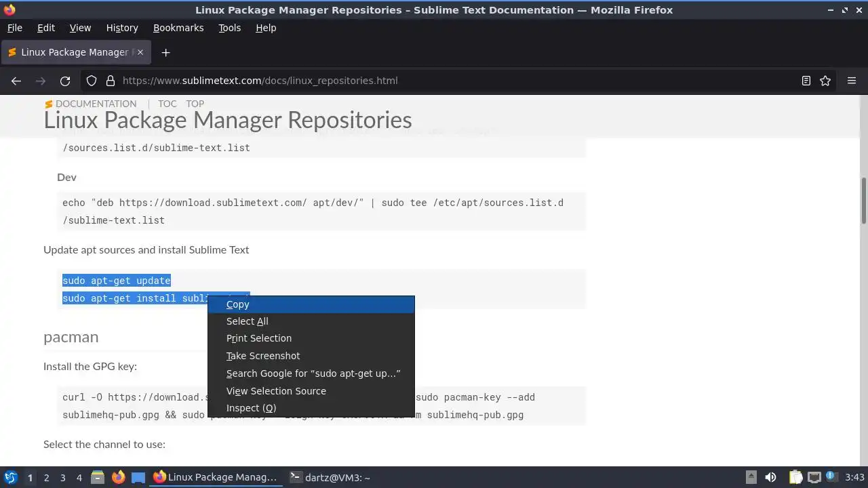The image size is (868, 488).
Task: Choose Copy from the context menu
Action: pos(311,304)
